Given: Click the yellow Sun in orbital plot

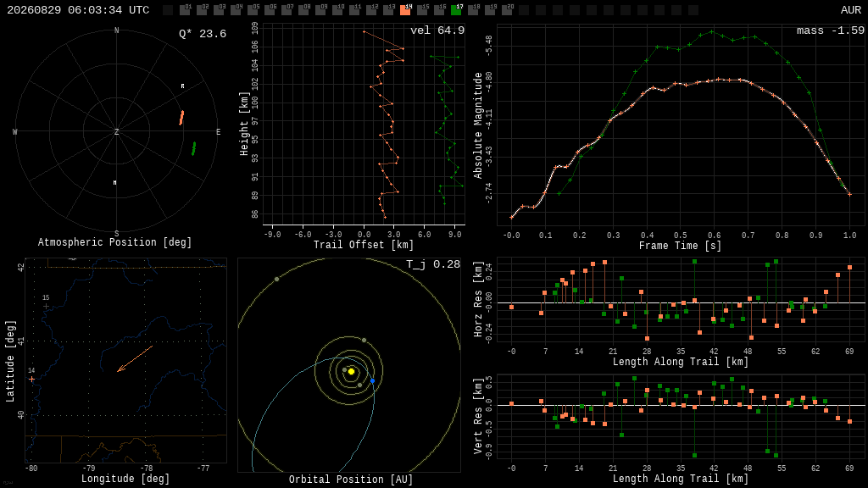Looking at the screenshot, I should tap(351, 371).
